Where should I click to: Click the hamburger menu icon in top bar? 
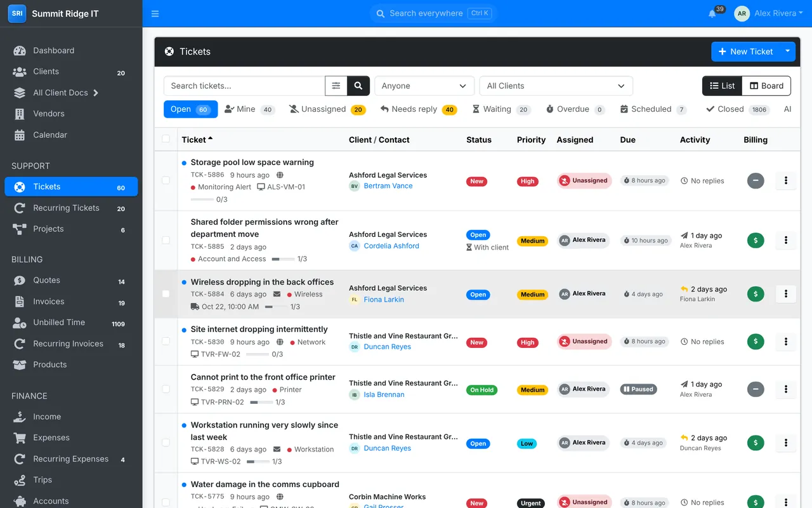[155, 13]
